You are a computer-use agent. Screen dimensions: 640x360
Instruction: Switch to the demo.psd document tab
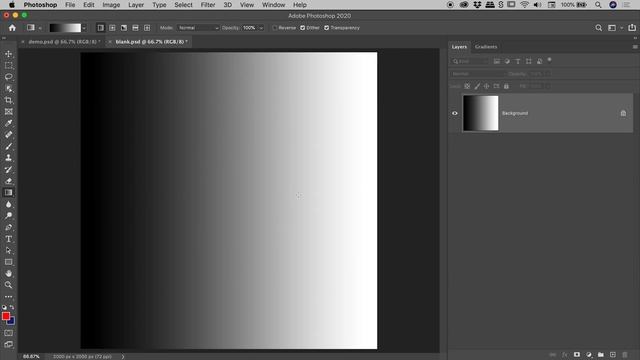coord(64,42)
